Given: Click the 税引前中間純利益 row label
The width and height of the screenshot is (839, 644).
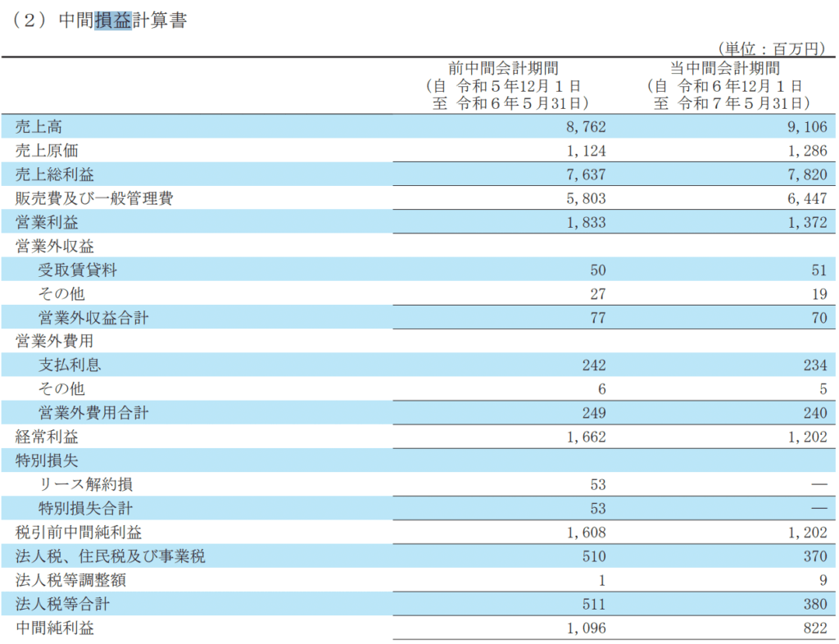Looking at the screenshot, I should click(x=83, y=533).
